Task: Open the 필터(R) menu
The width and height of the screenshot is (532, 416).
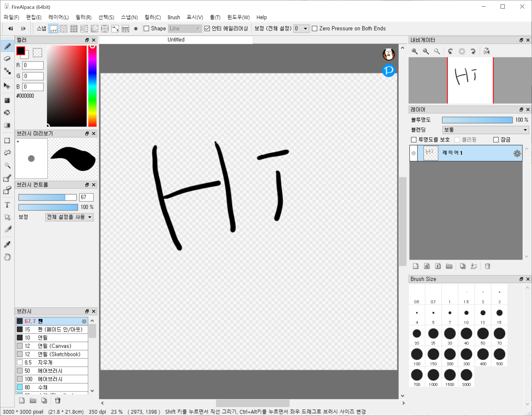Action: (x=83, y=17)
